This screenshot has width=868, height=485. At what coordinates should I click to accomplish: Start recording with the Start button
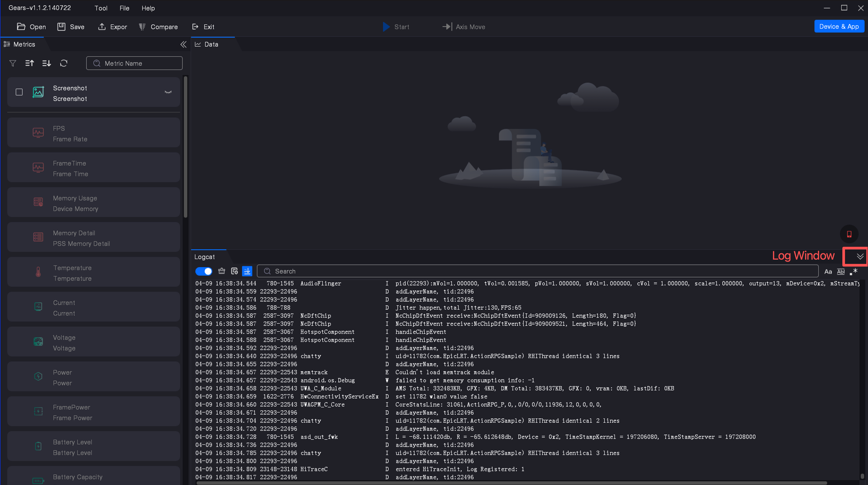pyautogui.click(x=396, y=27)
